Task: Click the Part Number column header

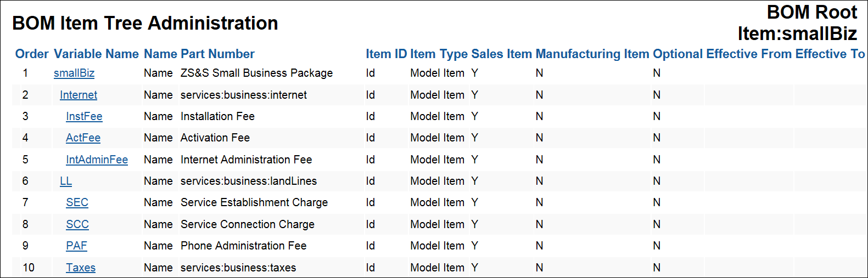Action: click(217, 54)
